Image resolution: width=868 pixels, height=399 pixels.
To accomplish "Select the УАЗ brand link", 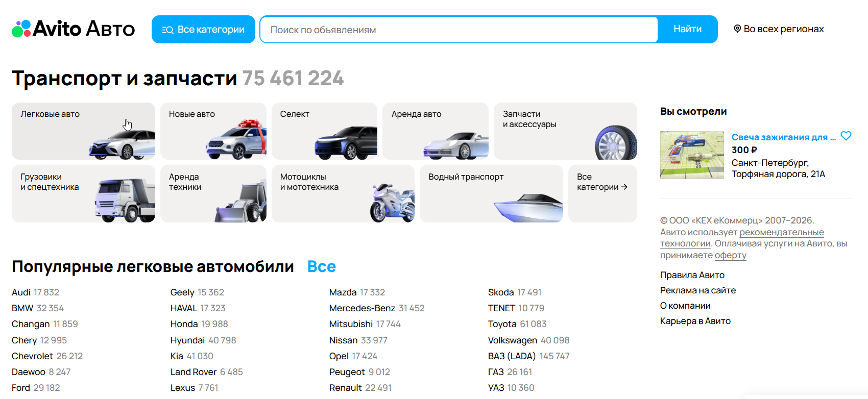I will (496, 388).
